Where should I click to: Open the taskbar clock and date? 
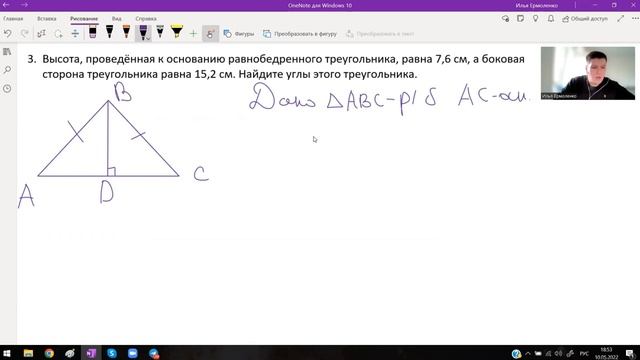606,353
